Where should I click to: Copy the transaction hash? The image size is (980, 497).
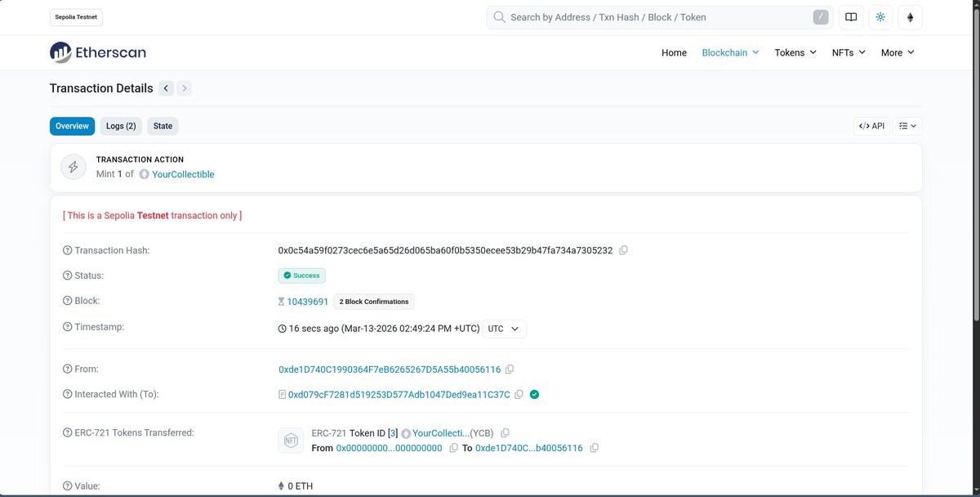click(x=623, y=250)
